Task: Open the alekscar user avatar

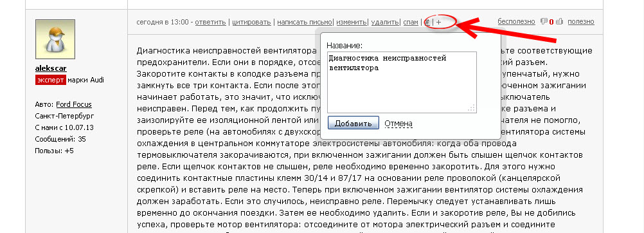Action: (x=55, y=39)
